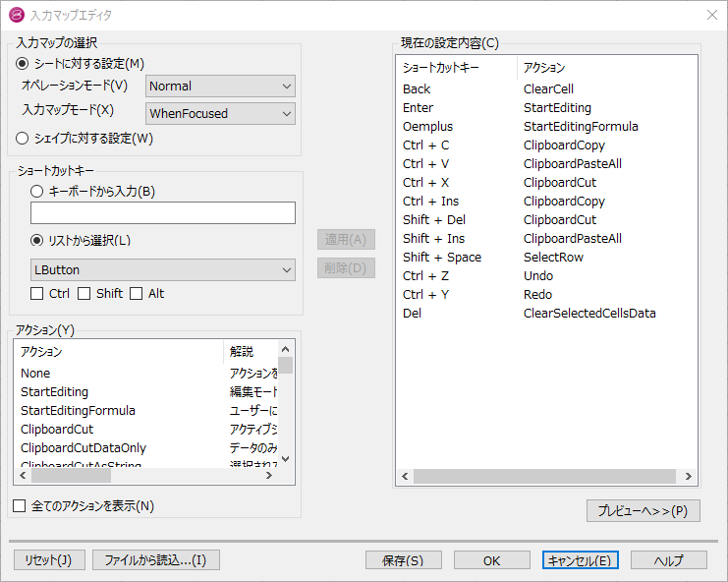728x582 pixels.
Task: Select the シートに対する設定(M) radio button
Action: pos(23,64)
